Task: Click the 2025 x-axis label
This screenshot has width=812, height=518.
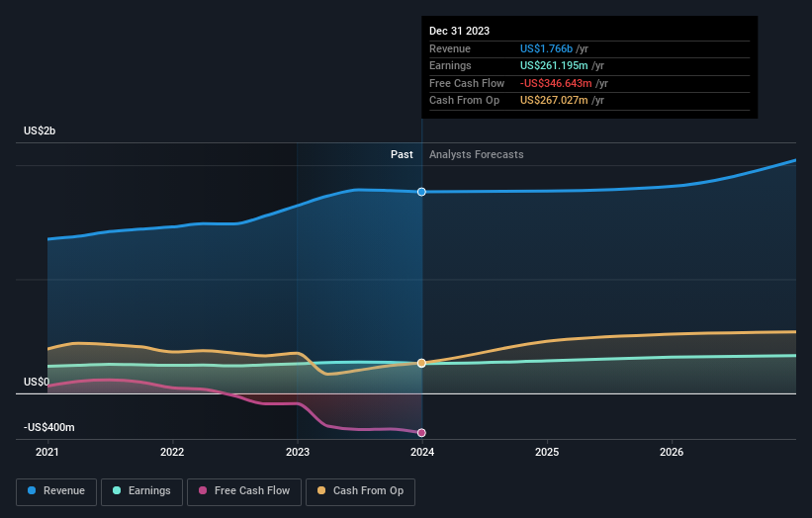Action: pyautogui.click(x=547, y=452)
